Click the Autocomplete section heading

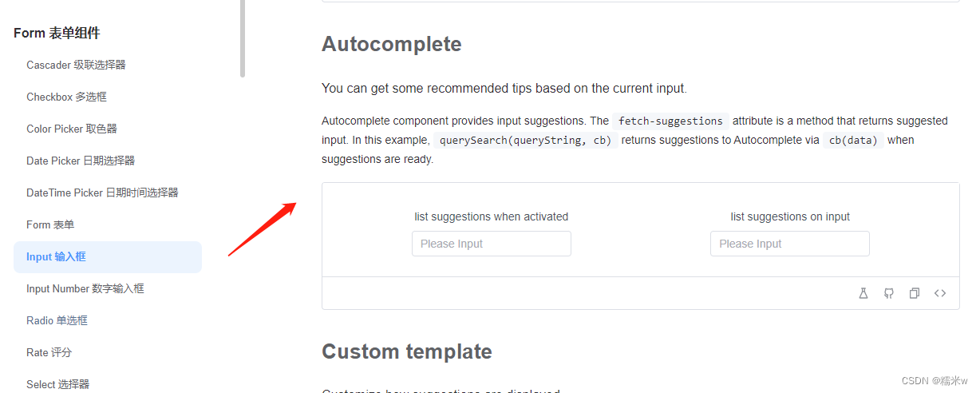392,44
